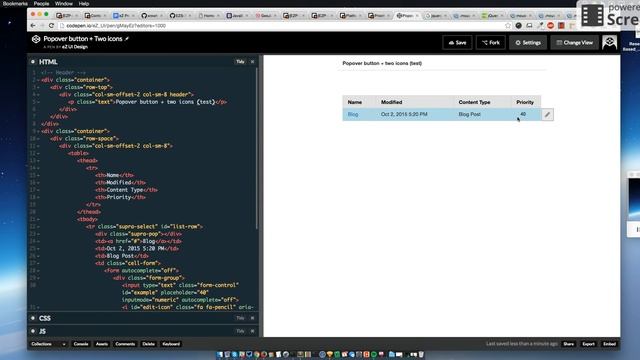Open the CodePen logo home link

point(36,39)
